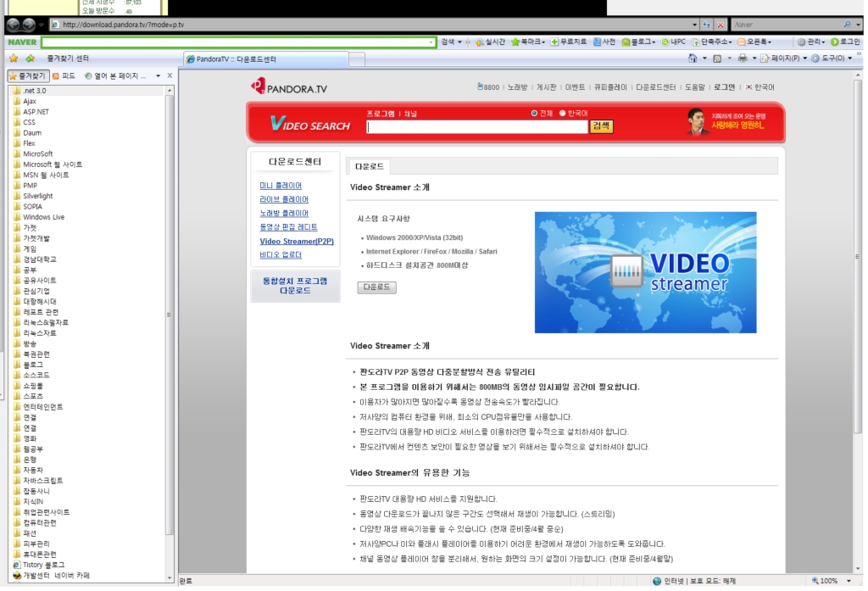Click the search magnifier in Naver search box
The image size is (868, 591).
pos(847,25)
